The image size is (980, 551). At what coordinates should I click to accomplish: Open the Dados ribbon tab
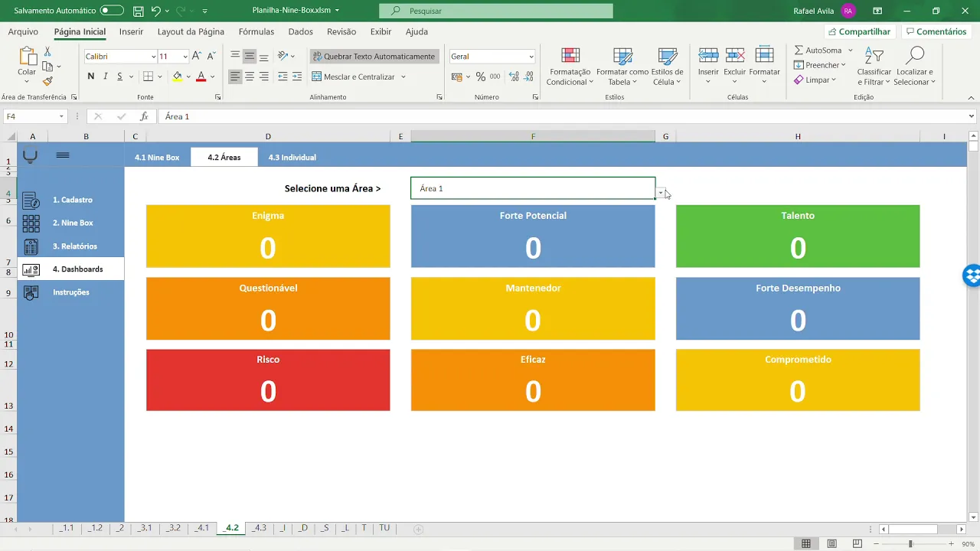tap(300, 31)
